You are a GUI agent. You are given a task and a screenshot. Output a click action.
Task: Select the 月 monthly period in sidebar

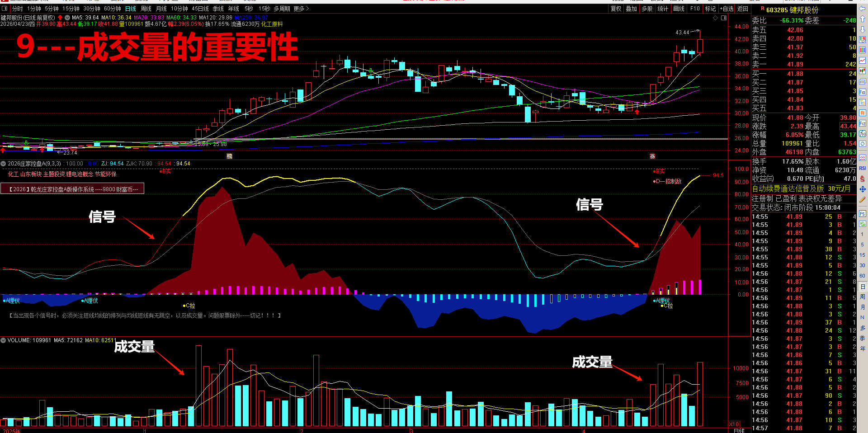[x=863, y=307]
